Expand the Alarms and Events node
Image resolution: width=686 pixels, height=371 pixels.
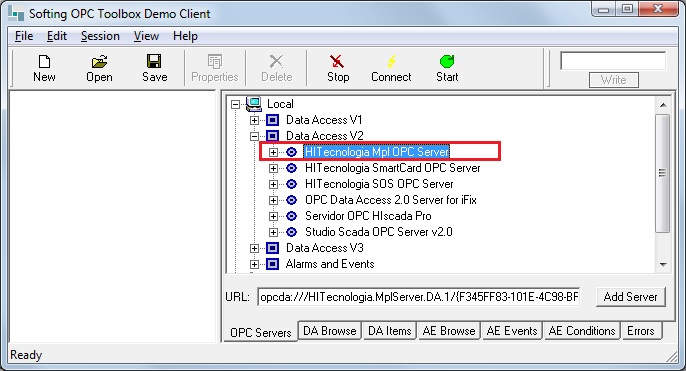pos(254,264)
